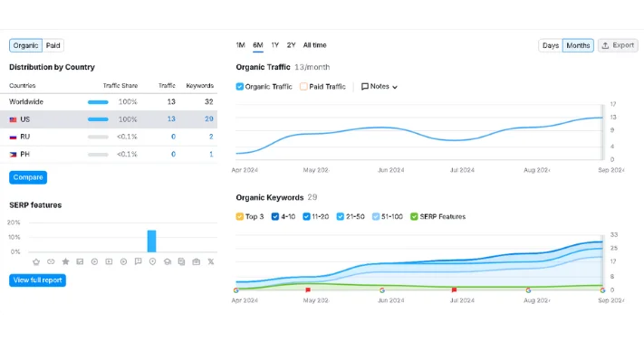Toggle the 51-100 positions checkbox

(376, 217)
